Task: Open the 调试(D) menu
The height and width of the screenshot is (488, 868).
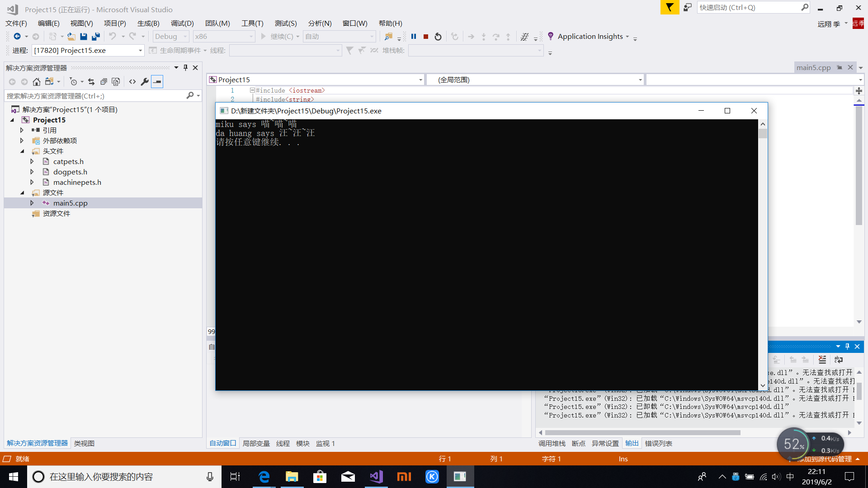Action: coord(182,23)
